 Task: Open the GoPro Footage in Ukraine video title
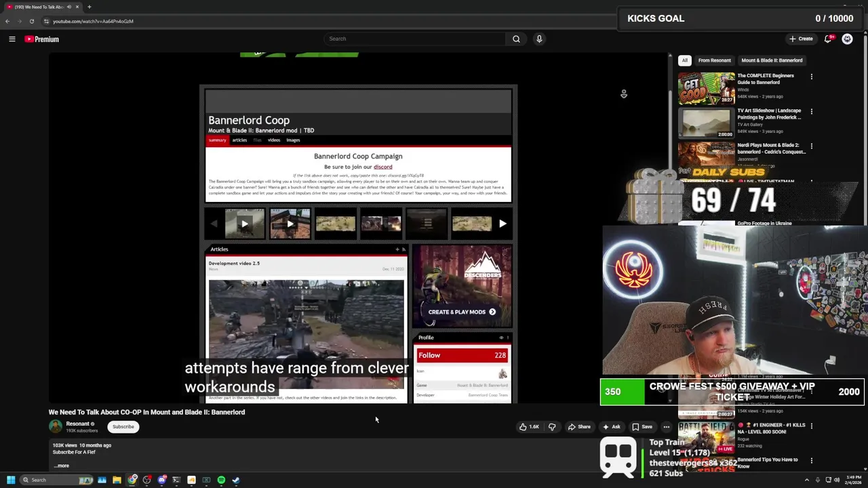[x=764, y=223]
